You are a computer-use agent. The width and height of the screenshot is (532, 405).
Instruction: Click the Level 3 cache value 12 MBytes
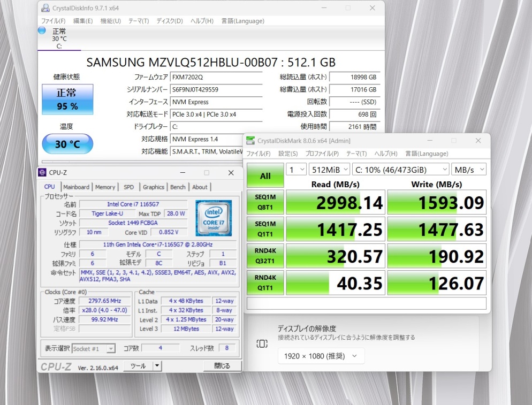pos(186,328)
